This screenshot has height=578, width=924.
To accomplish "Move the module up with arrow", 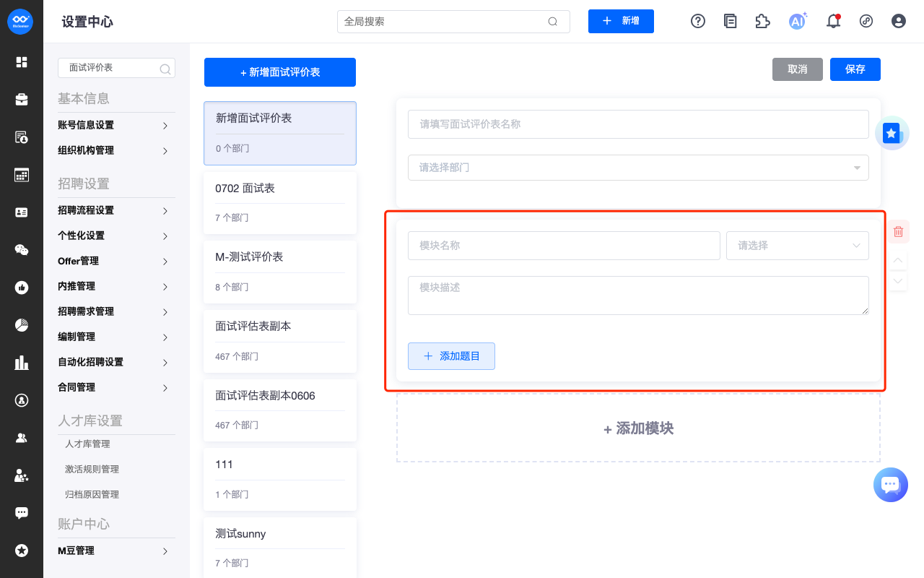I will pos(898,260).
